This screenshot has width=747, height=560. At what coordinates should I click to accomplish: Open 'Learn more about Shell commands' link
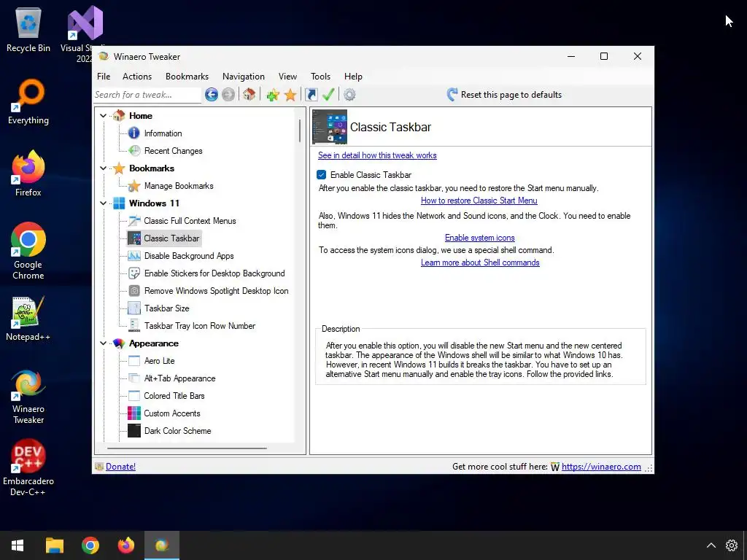(x=480, y=262)
